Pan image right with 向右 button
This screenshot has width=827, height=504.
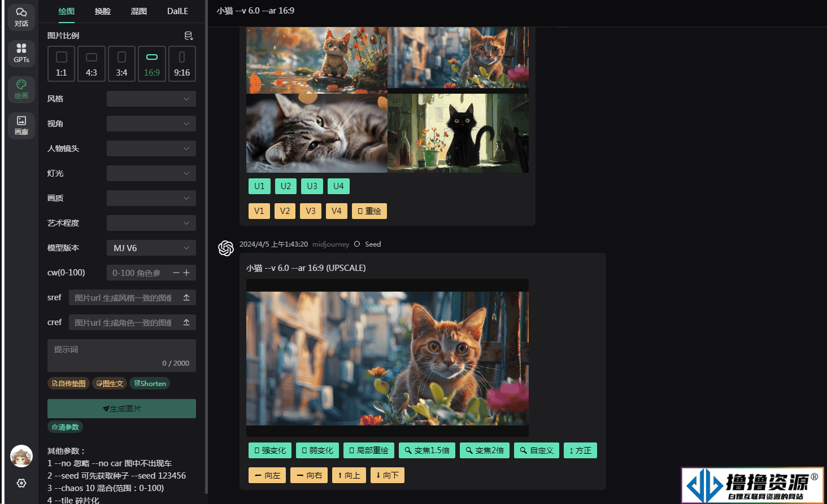[309, 475]
